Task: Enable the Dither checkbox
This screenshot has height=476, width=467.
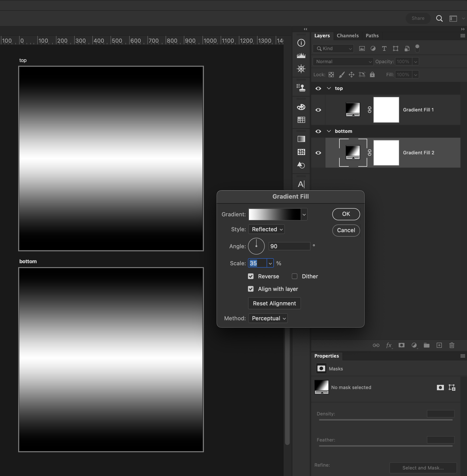Action: (x=294, y=276)
